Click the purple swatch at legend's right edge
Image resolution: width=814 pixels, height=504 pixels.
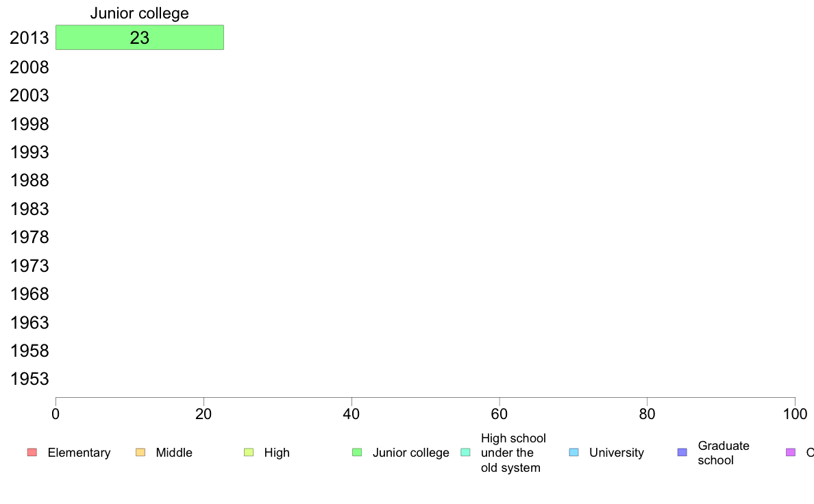pyautogui.click(x=791, y=453)
